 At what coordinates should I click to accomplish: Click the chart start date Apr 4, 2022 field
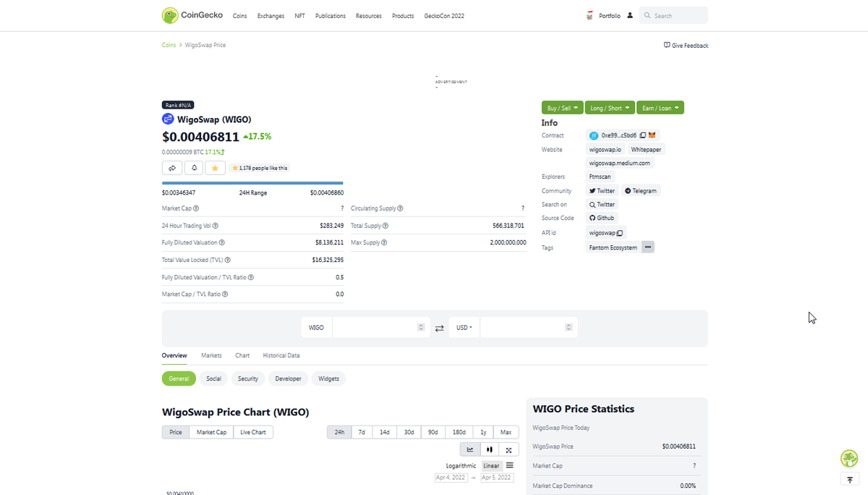(x=451, y=478)
